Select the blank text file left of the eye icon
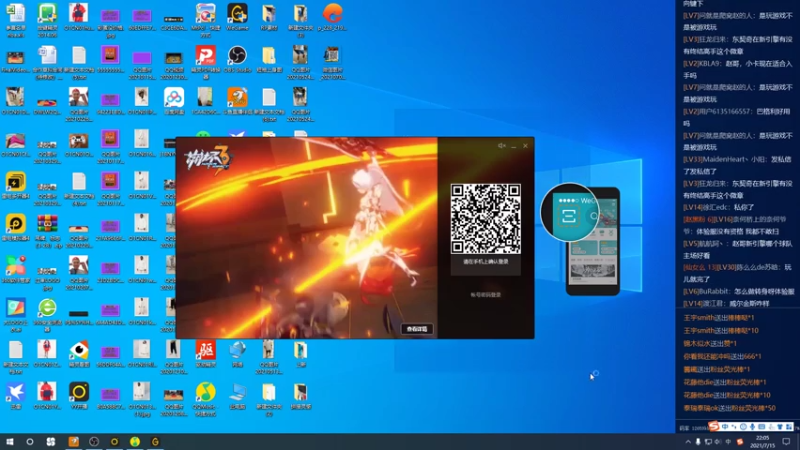 click(x=15, y=357)
